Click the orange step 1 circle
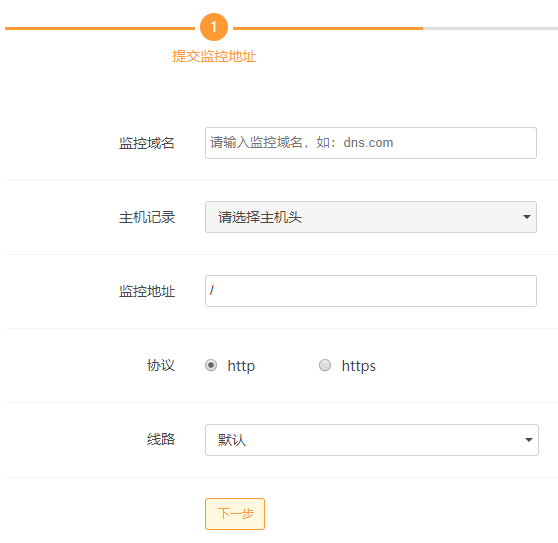 coord(214,27)
